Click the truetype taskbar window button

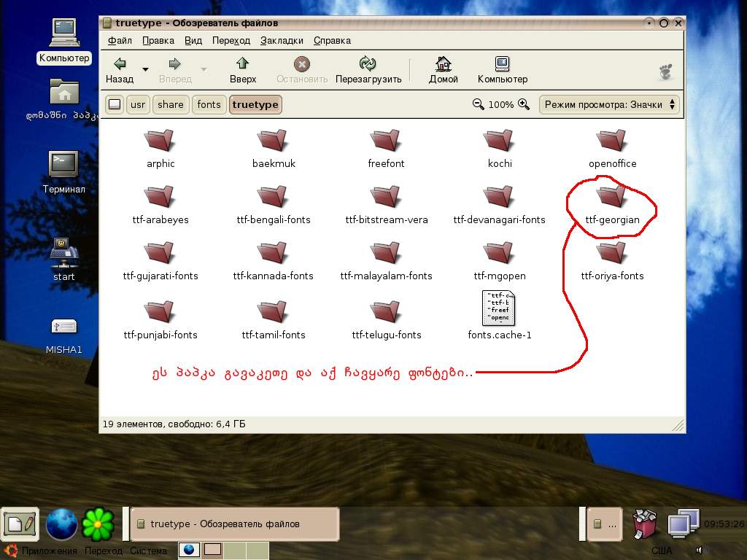click(x=234, y=524)
